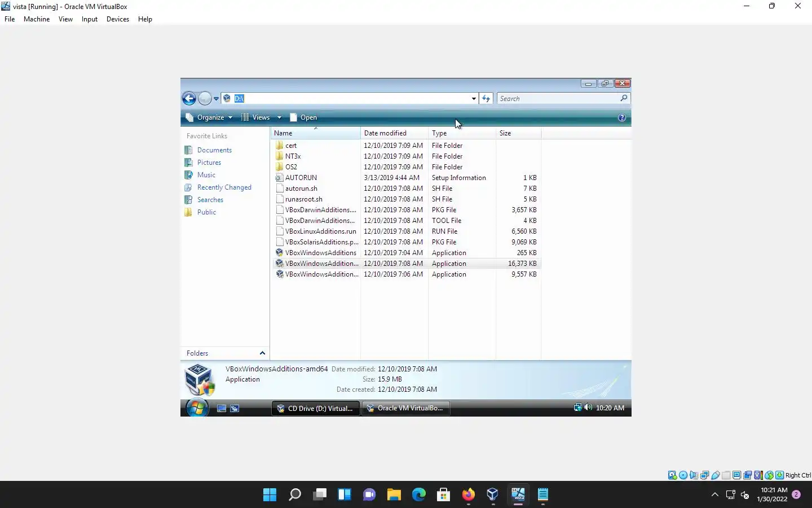Click VirtualBox mouse integration arrow icon
The image size is (812, 508).
(x=769, y=475)
